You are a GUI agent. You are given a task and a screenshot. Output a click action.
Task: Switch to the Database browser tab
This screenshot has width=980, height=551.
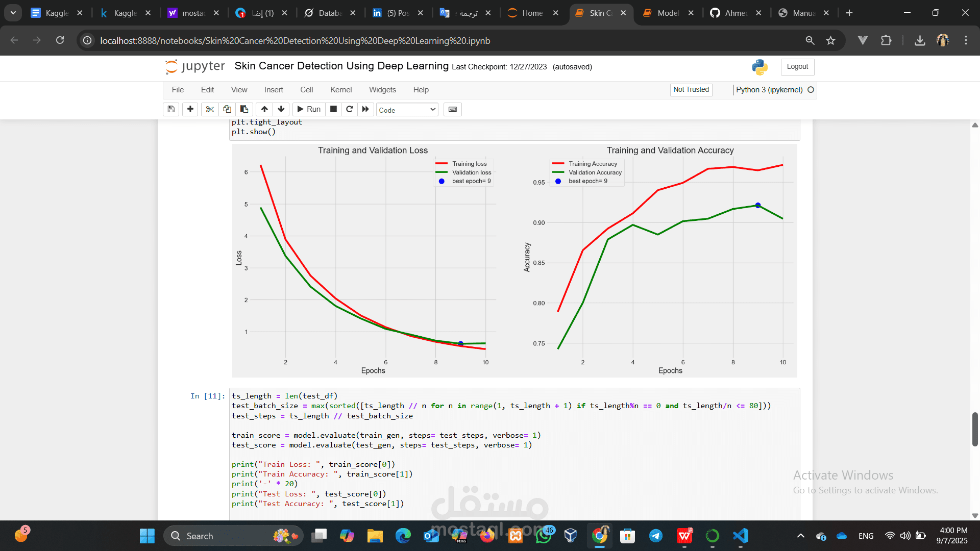coord(330,13)
